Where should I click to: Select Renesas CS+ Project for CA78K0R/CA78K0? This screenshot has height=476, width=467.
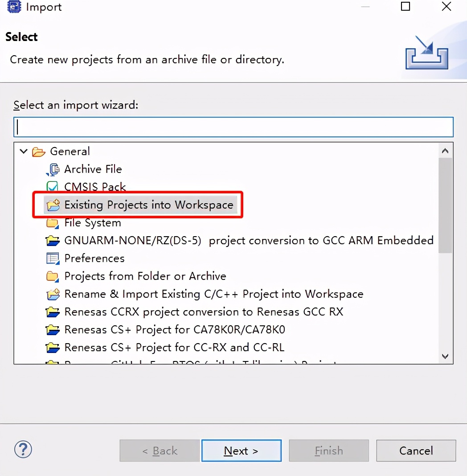point(174,330)
